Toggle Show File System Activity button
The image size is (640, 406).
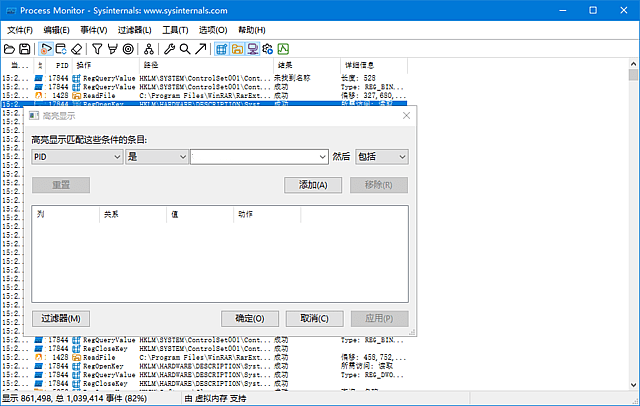(237, 49)
